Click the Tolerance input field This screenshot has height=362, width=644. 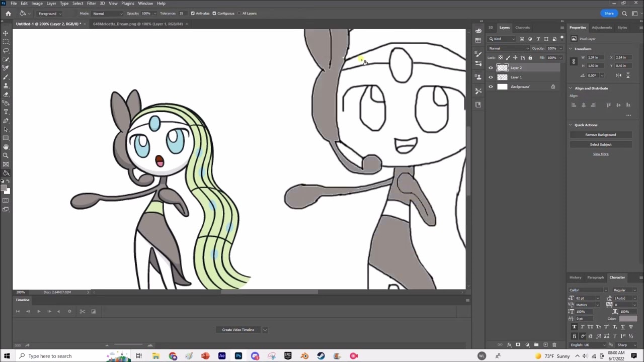182,14
